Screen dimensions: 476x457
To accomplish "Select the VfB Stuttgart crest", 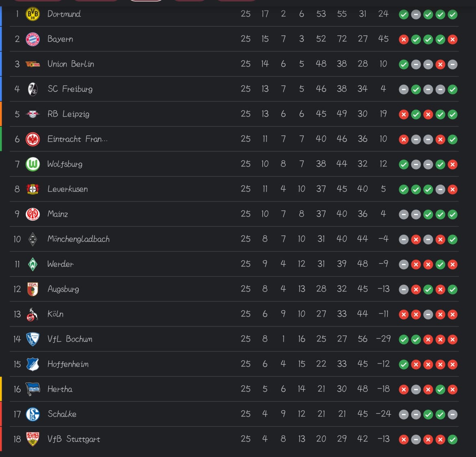I will click(x=33, y=439).
